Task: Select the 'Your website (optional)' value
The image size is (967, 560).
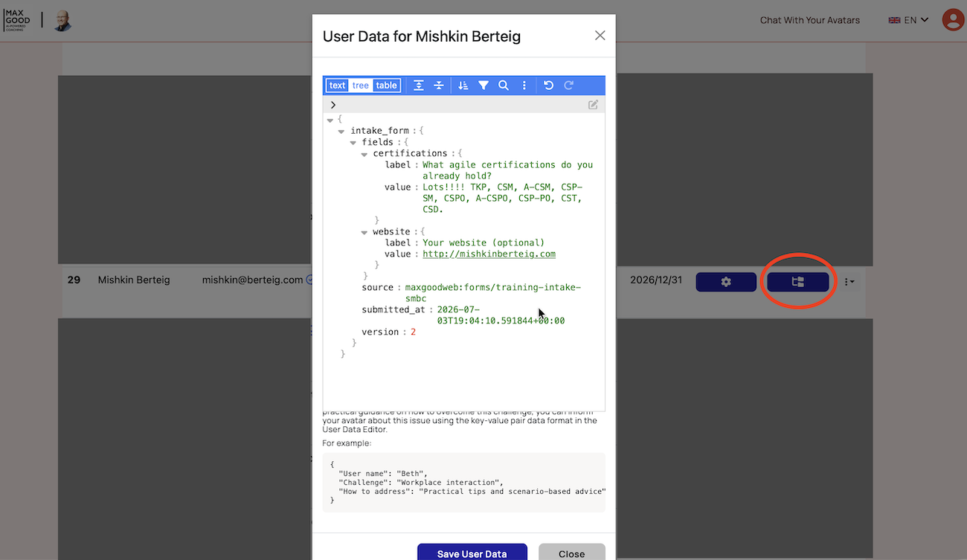Action: pos(483,242)
